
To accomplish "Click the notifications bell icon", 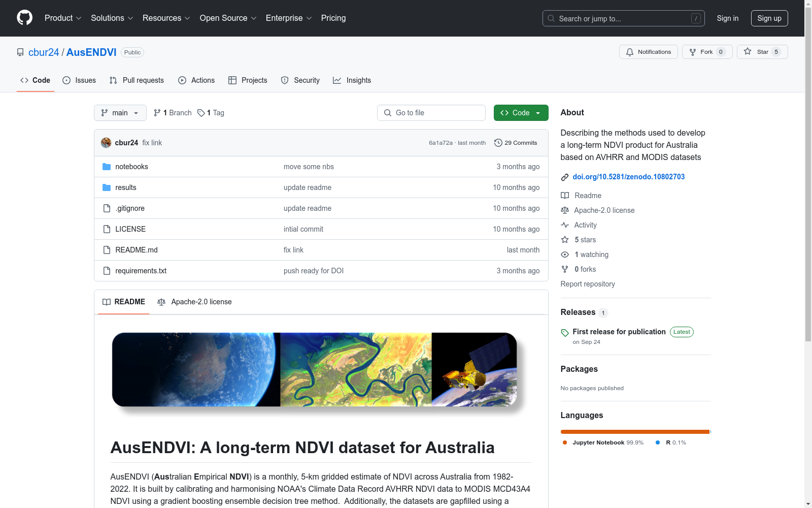I will pos(630,52).
